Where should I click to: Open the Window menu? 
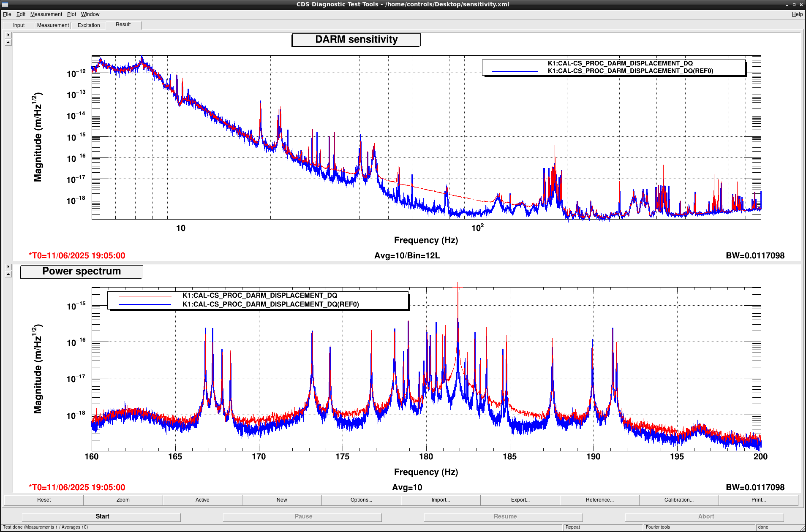pos(90,14)
